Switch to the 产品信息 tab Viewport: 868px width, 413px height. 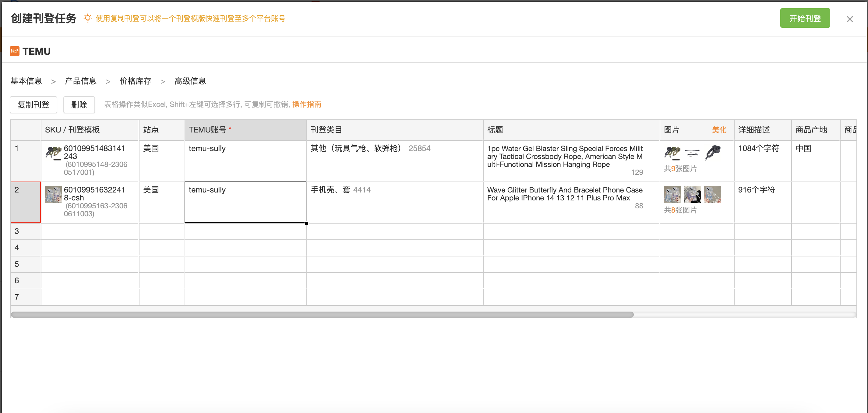click(x=80, y=81)
